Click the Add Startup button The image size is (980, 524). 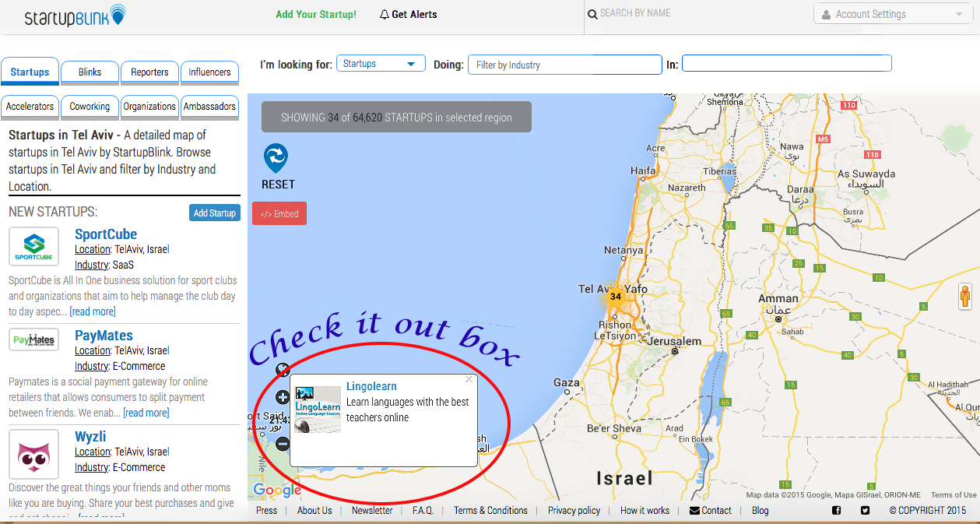214,213
